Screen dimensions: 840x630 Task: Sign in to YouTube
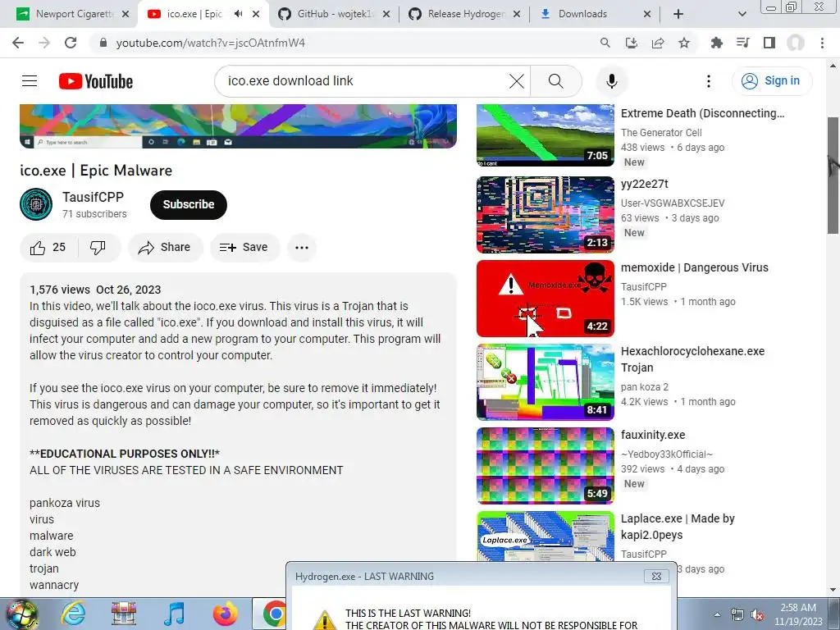pos(772,81)
